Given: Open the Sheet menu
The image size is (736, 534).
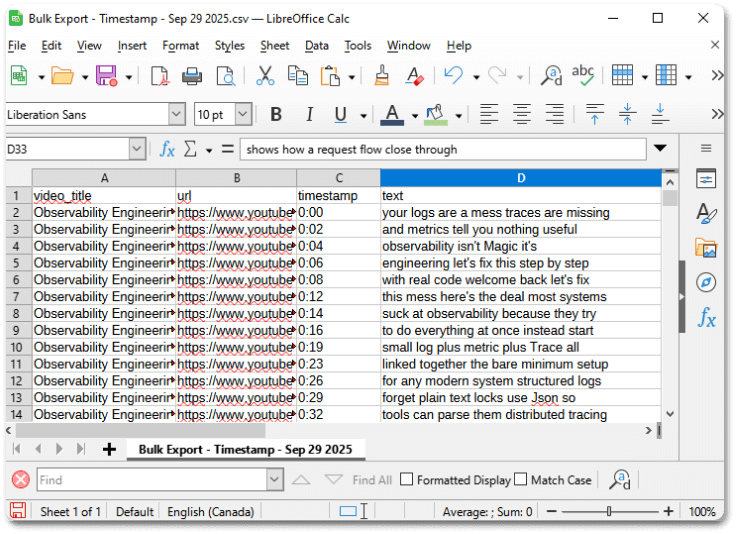Looking at the screenshot, I should pos(274,45).
